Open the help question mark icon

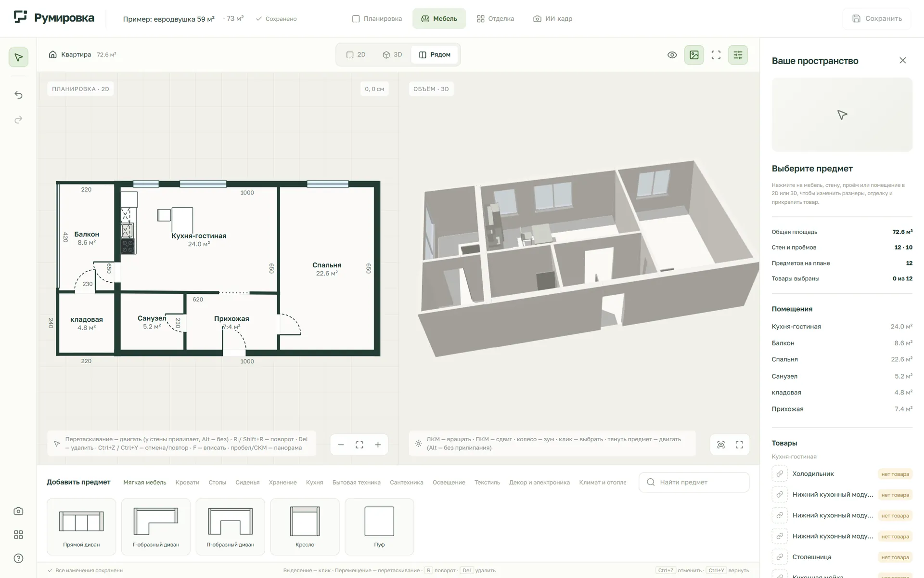tap(18, 558)
